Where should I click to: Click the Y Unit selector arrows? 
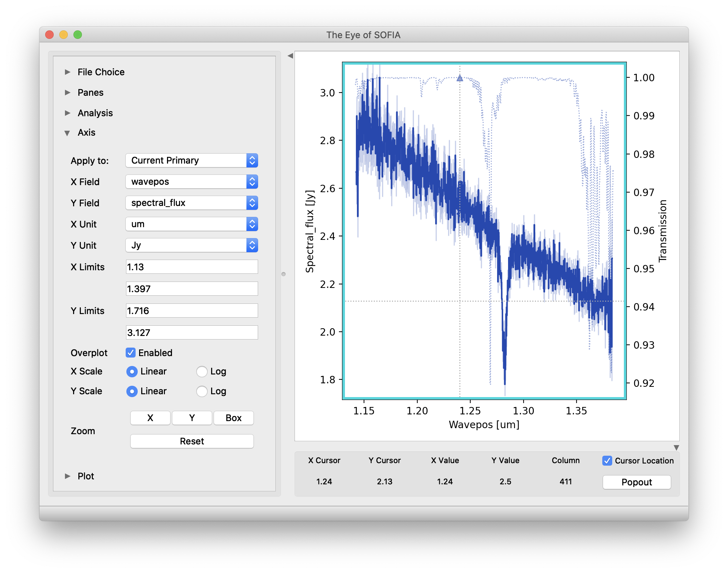point(252,245)
